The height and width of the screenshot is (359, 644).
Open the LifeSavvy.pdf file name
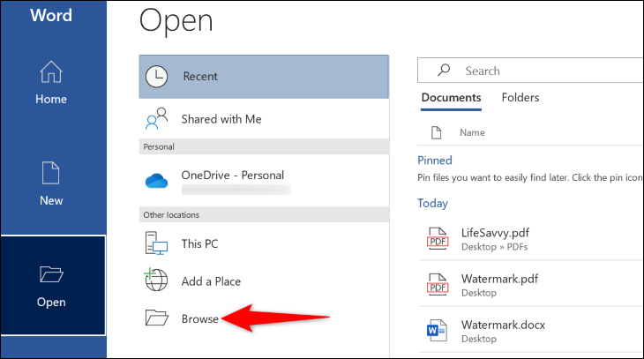pyautogui.click(x=495, y=233)
